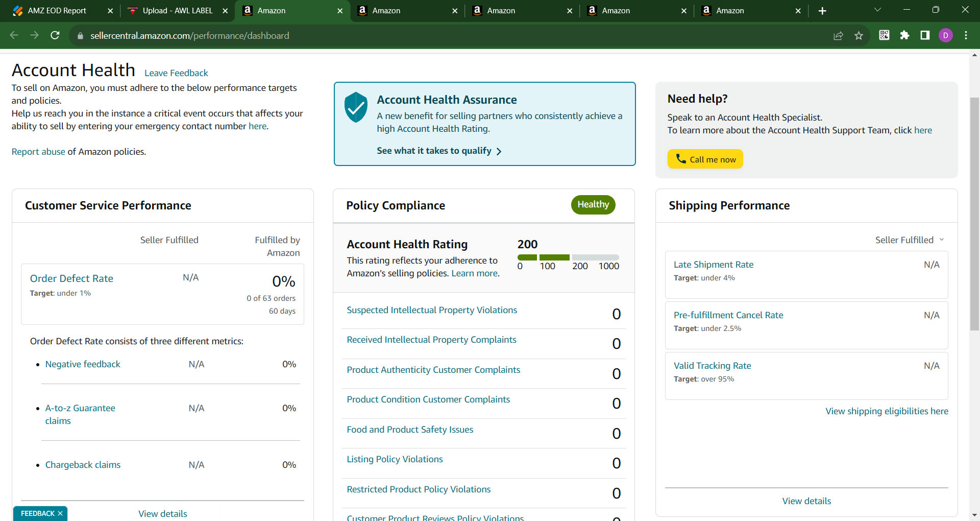Go forward in browser history

point(34,35)
